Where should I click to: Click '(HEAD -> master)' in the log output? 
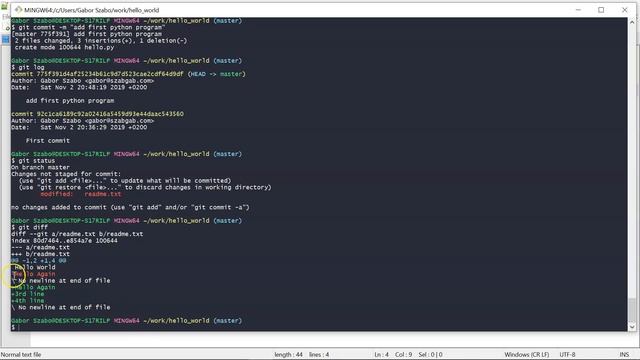(216, 74)
